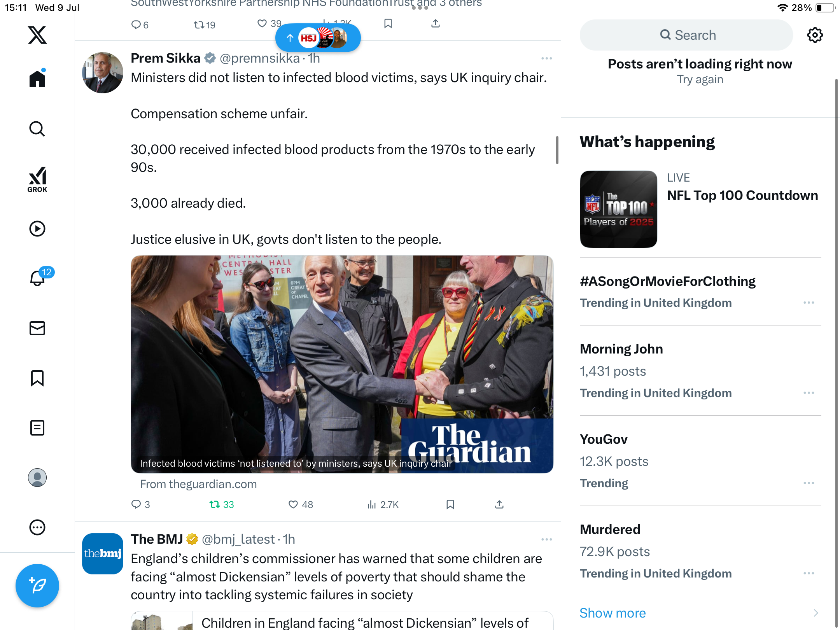Open the Lists sidebar icon
Viewport: 840px width, 630px height.
tap(37, 428)
